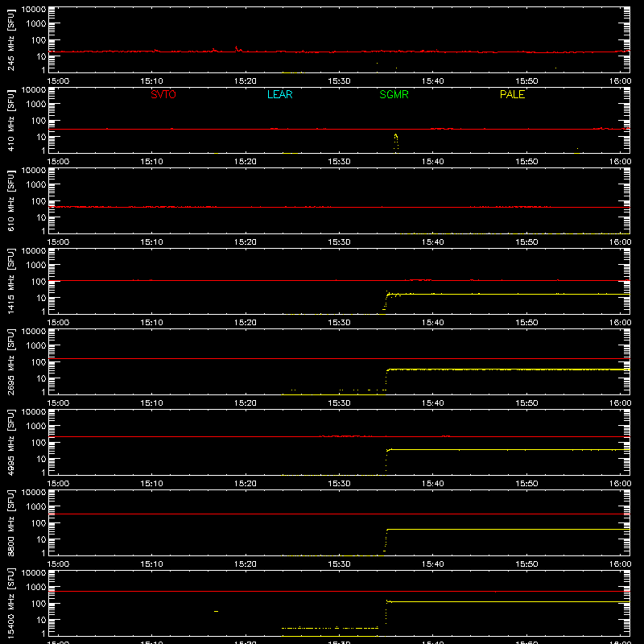Click the yellow step rise in 8800 MHz panel
This screenshot has width=644, height=644.
[x=386, y=540]
